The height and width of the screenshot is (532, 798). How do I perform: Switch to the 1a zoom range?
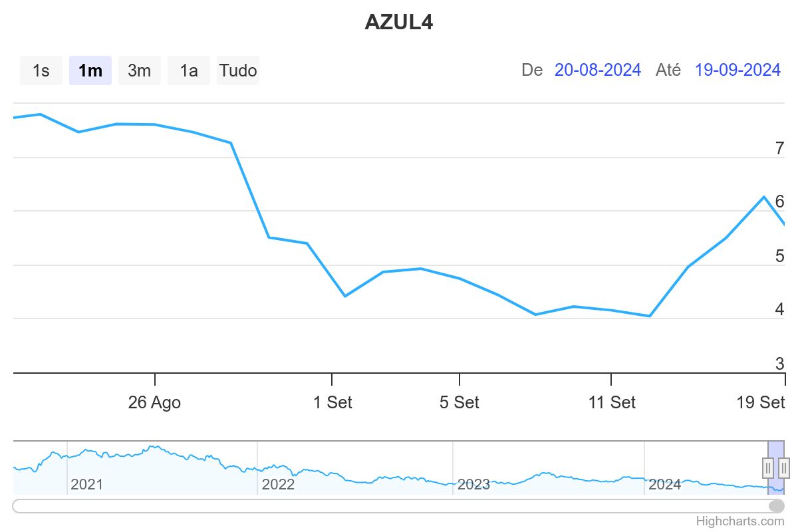pos(189,70)
